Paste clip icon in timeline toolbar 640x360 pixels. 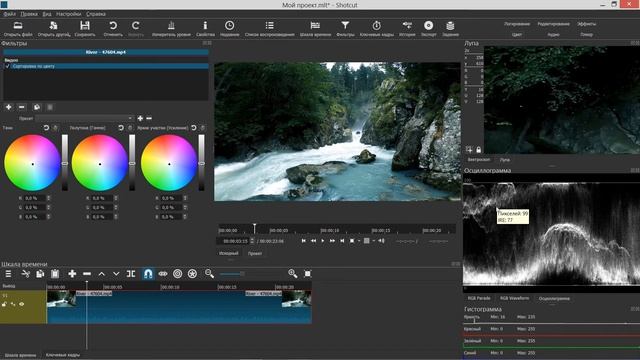pyautogui.click(x=55, y=274)
